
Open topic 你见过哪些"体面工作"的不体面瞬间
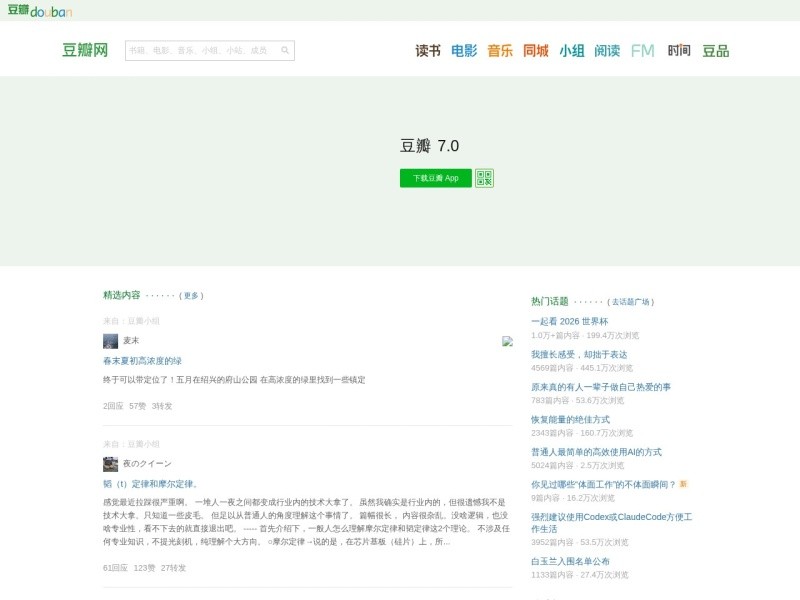click(x=604, y=484)
